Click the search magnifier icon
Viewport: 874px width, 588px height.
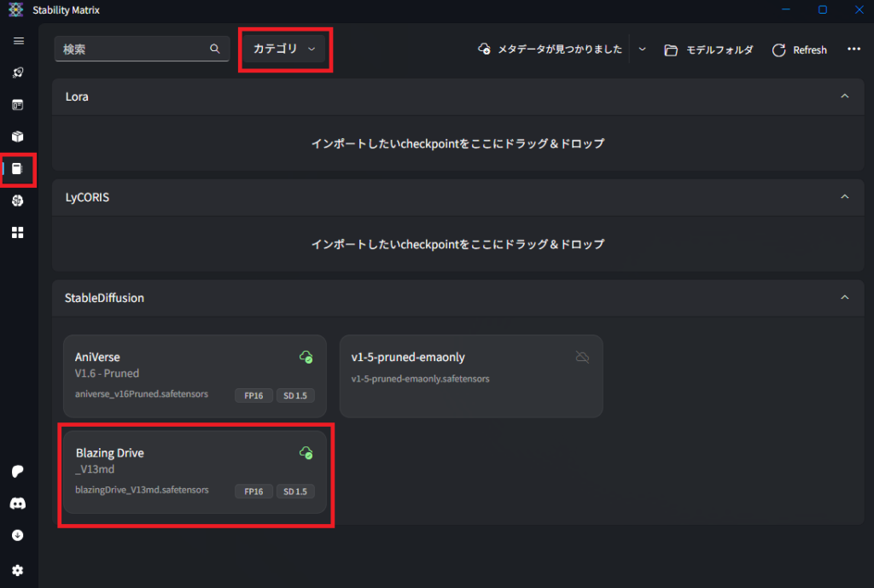coord(214,49)
